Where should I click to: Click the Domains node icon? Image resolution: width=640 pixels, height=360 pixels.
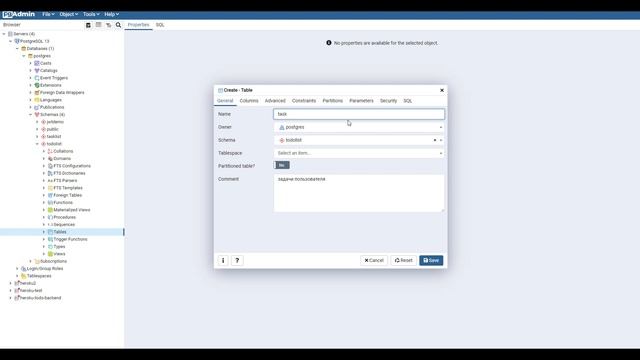click(50, 158)
